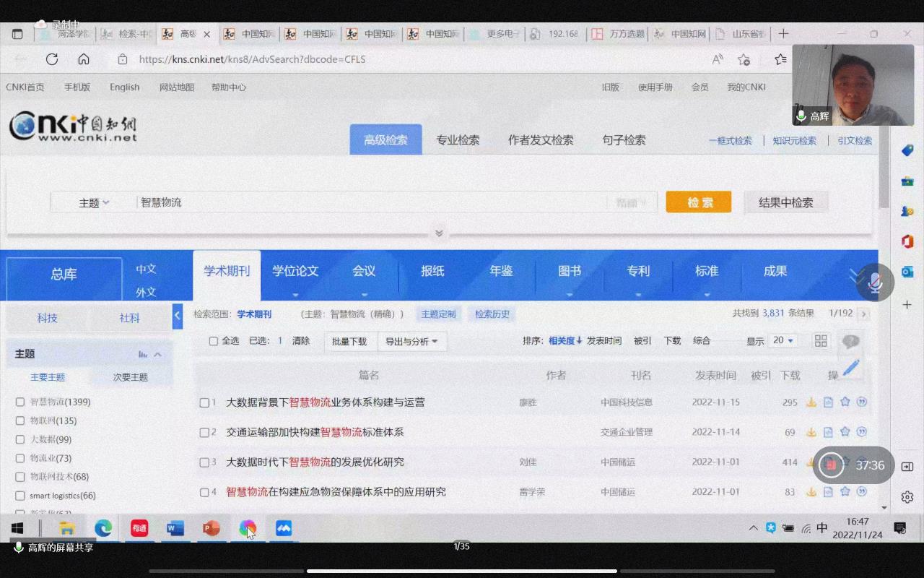The width and height of the screenshot is (924, 578).
Task: Open the Windows Start menu
Action: tap(17, 529)
